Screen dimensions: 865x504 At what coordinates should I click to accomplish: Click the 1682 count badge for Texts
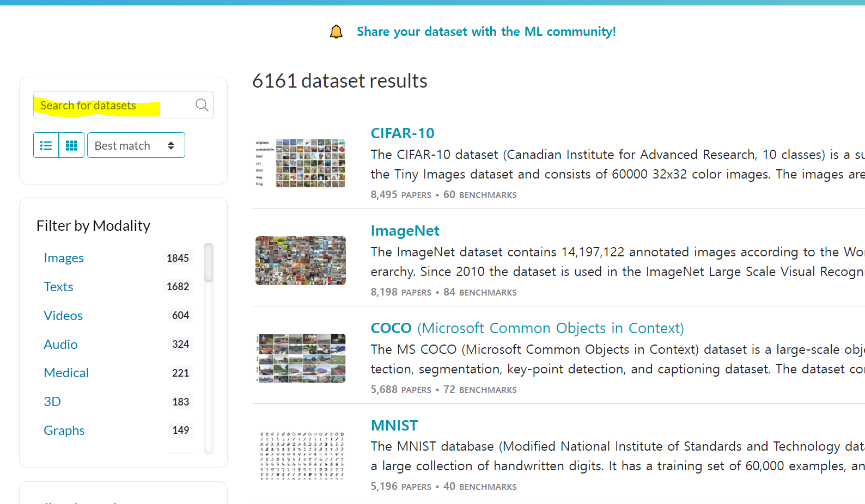tap(178, 287)
